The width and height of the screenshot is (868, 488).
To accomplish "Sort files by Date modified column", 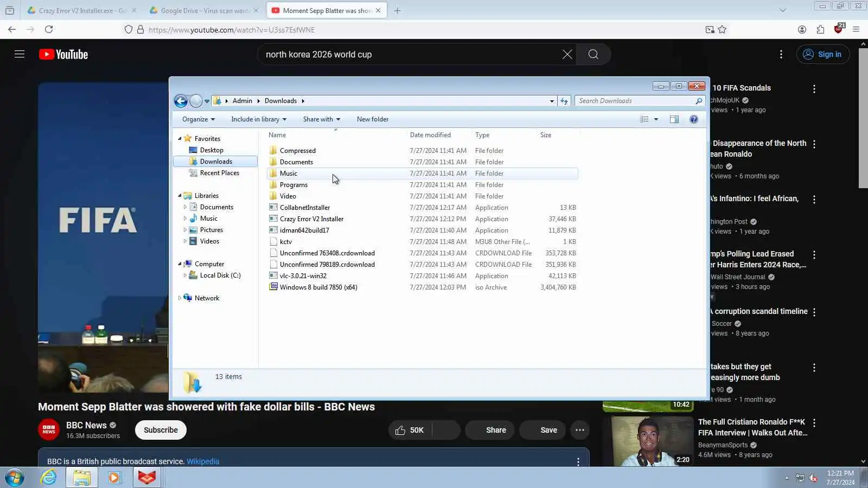I will 439,135.
